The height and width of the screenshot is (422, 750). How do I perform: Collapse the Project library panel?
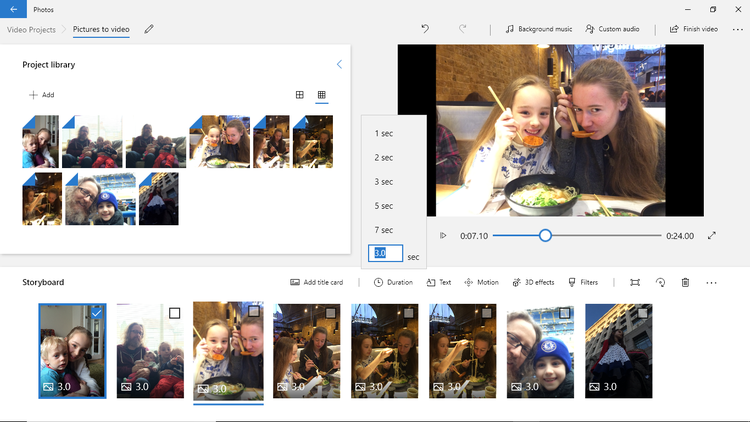click(x=339, y=64)
